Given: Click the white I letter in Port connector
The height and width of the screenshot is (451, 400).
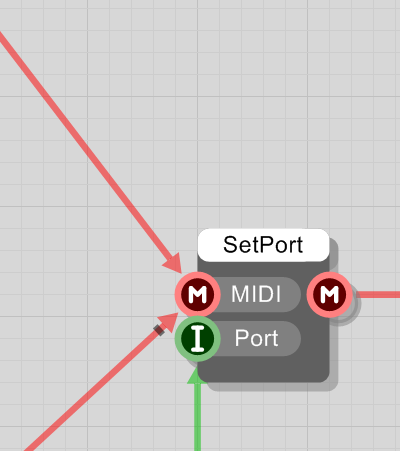Looking at the screenshot, I should tap(198, 339).
